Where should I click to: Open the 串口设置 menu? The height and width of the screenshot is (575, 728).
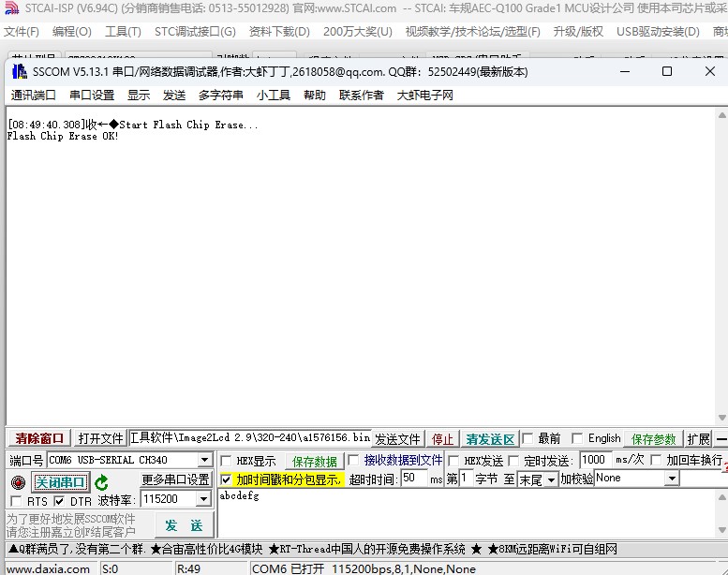(x=92, y=96)
